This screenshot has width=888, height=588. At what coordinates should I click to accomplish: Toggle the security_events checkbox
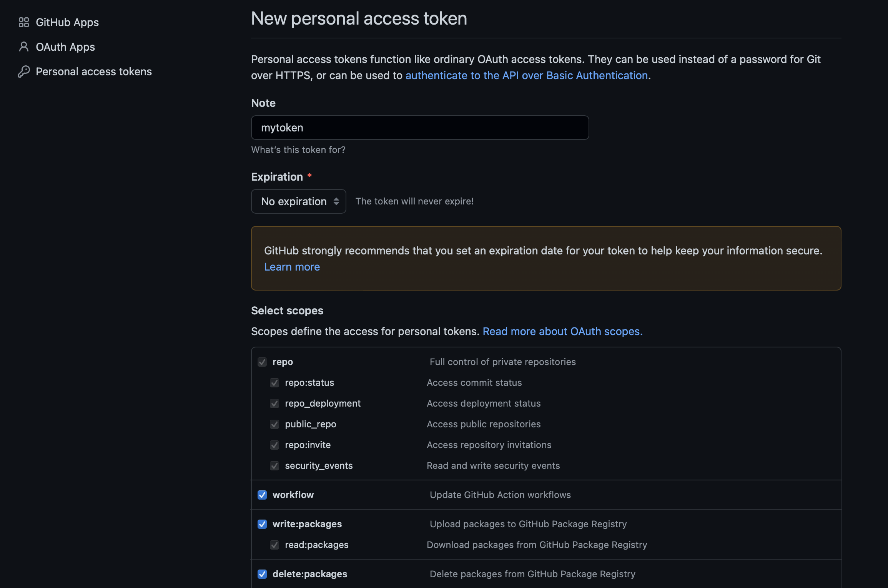click(x=274, y=466)
